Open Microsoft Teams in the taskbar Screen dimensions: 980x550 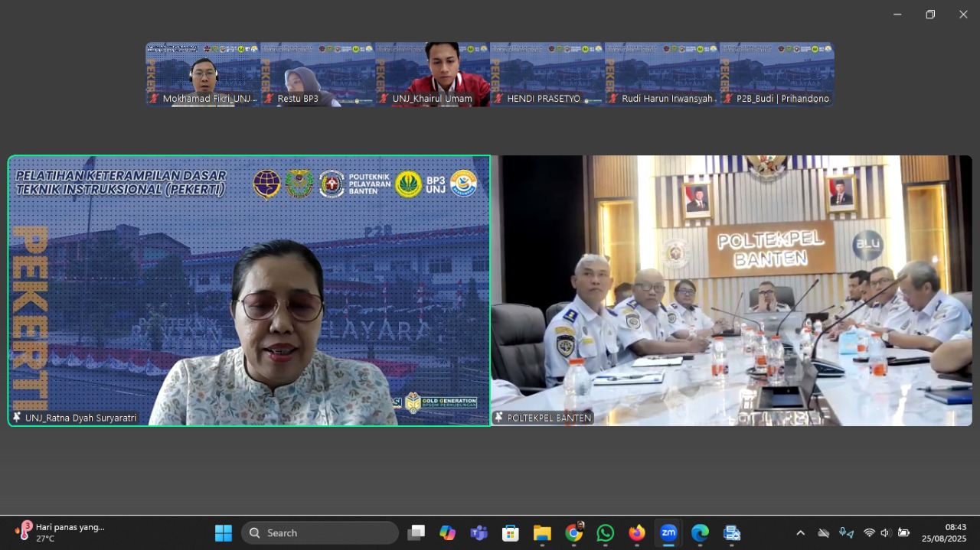[x=479, y=533]
